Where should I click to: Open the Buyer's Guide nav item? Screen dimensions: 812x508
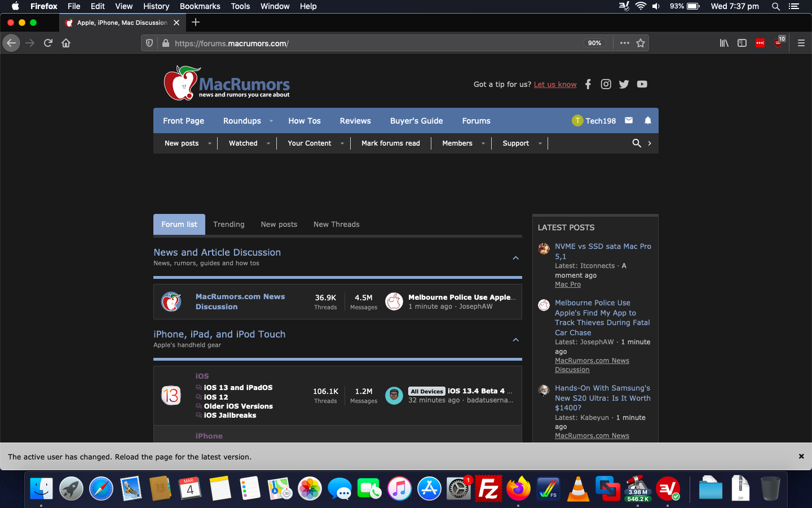click(x=417, y=121)
